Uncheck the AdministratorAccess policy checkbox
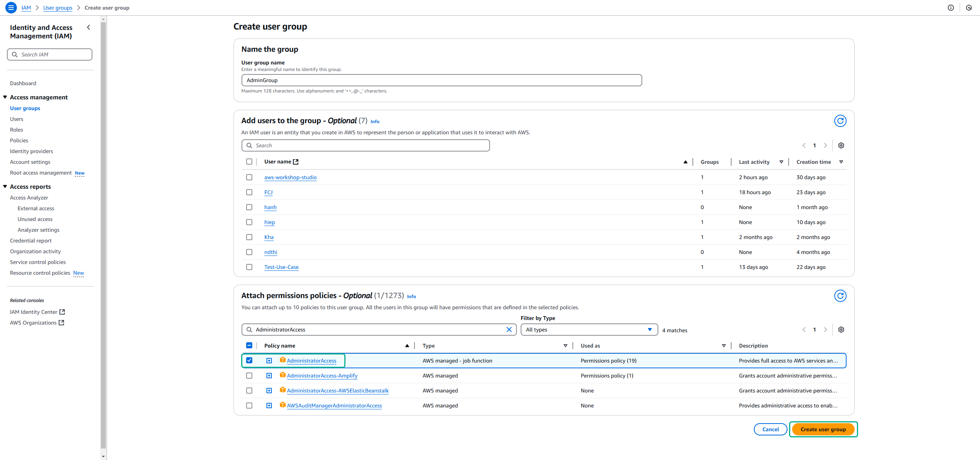980x460 pixels. [x=249, y=360]
